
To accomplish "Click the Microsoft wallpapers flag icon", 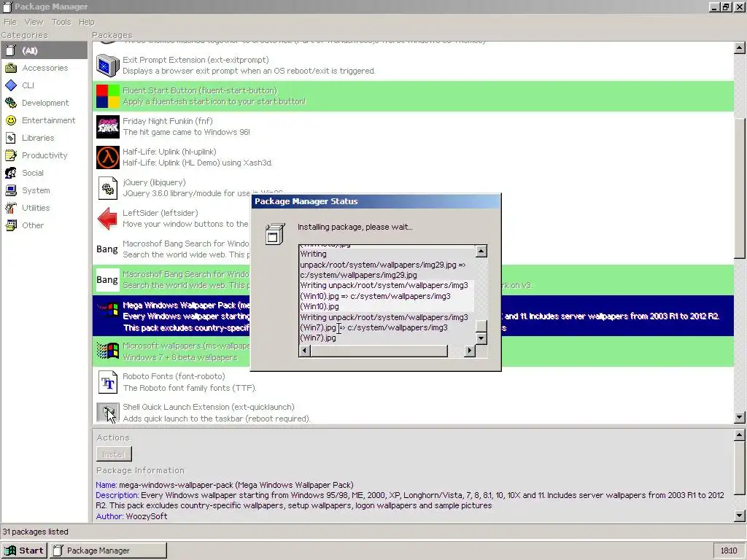I will pyautogui.click(x=108, y=351).
